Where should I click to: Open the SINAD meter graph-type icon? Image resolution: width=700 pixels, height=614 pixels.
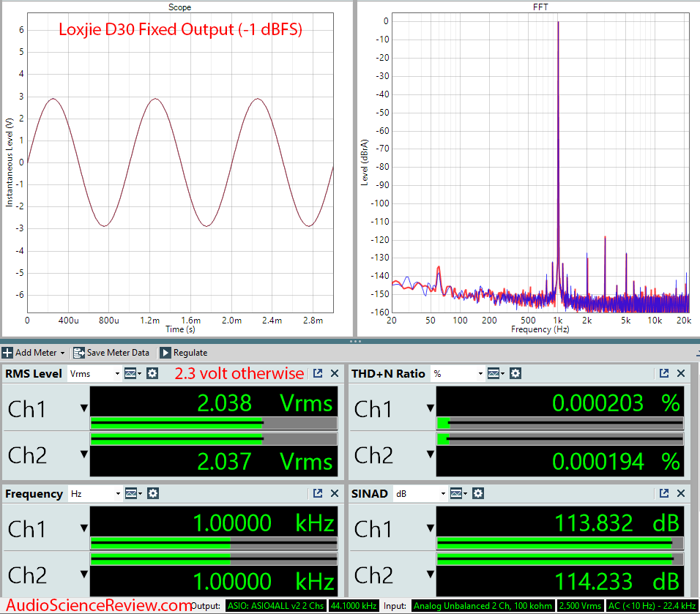click(x=458, y=493)
